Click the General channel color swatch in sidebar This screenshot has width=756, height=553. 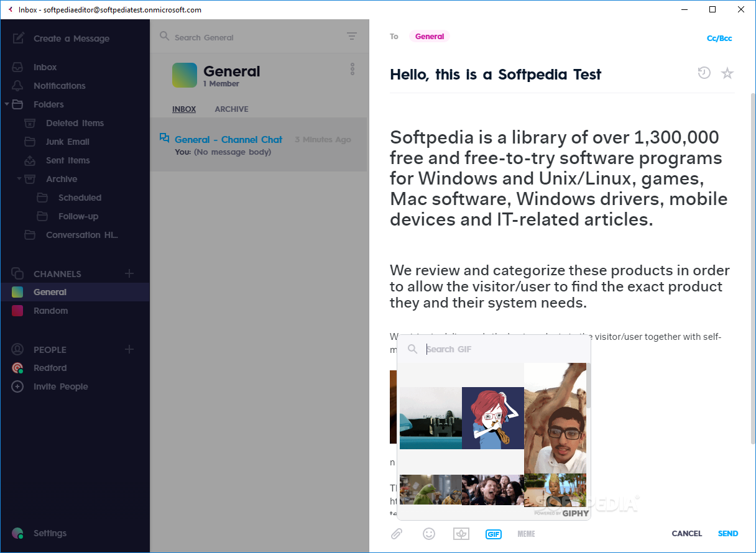[x=18, y=292]
